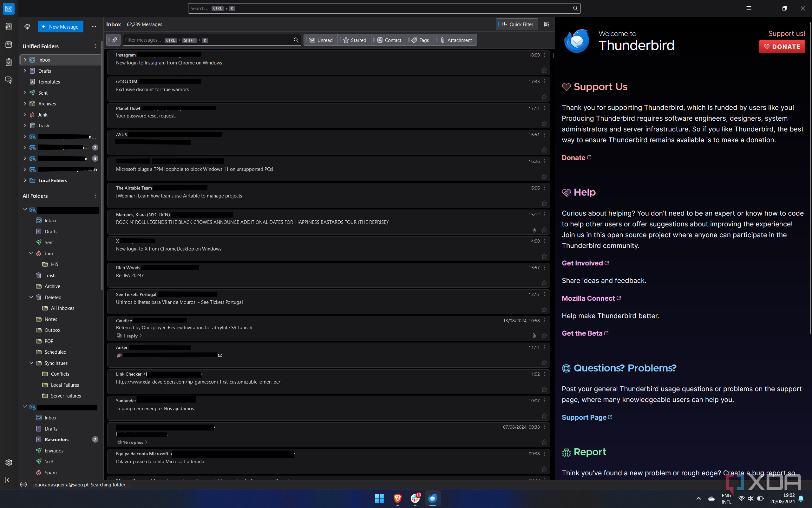The width and height of the screenshot is (812, 508).
Task: Expand Local Folders
Action: point(25,180)
